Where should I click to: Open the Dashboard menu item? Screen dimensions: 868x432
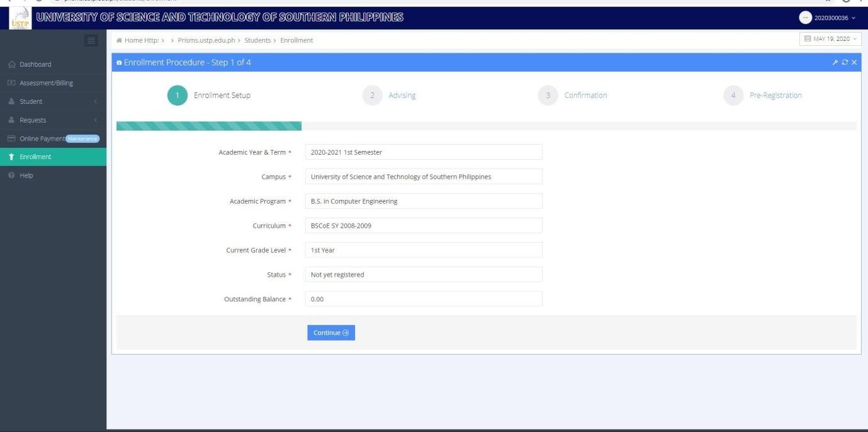pyautogui.click(x=54, y=64)
